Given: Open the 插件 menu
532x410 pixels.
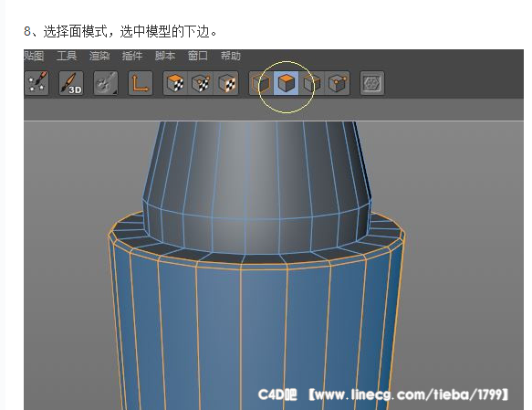Looking at the screenshot, I should coord(132,56).
